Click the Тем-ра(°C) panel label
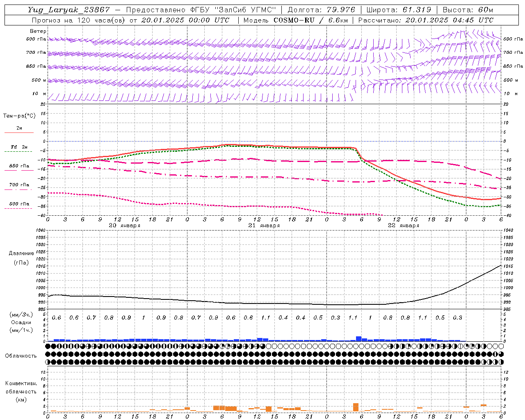The image size is (525, 420). [19, 116]
